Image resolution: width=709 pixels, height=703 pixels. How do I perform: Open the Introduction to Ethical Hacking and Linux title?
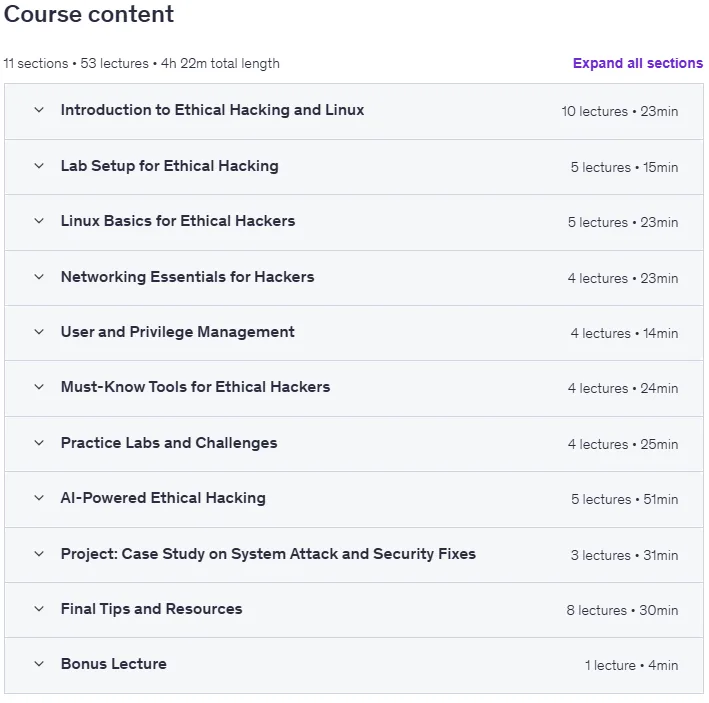point(213,110)
